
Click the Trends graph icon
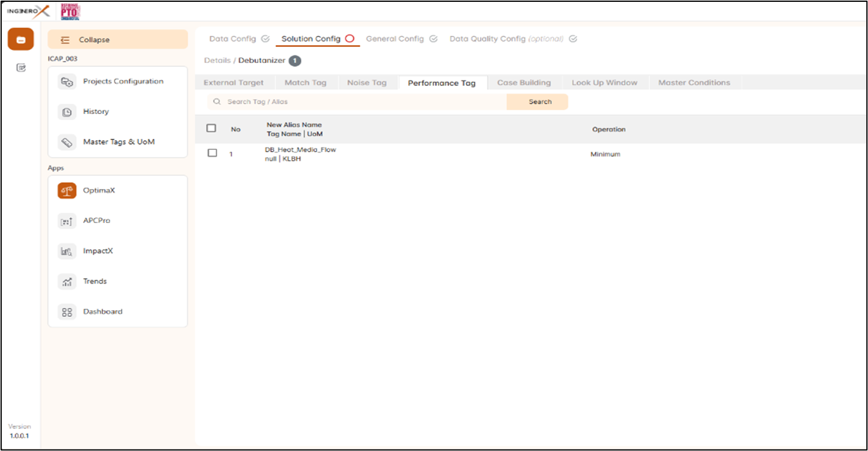click(x=67, y=282)
